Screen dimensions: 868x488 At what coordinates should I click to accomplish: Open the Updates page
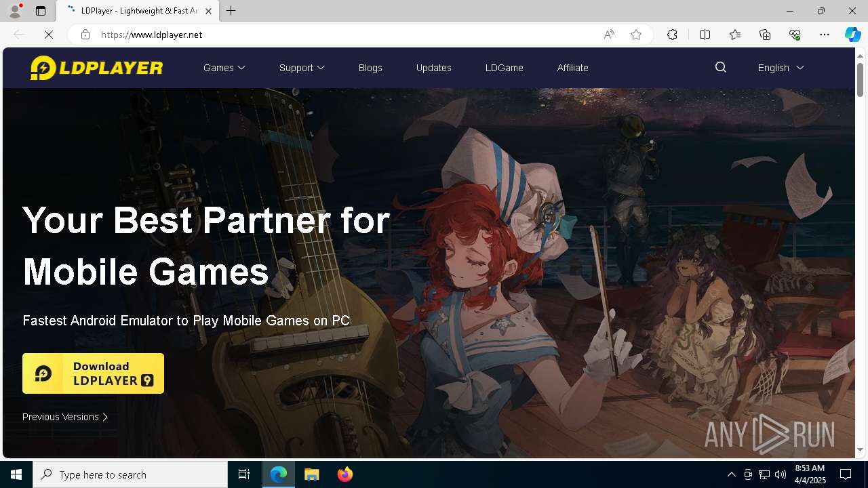[434, 68]
